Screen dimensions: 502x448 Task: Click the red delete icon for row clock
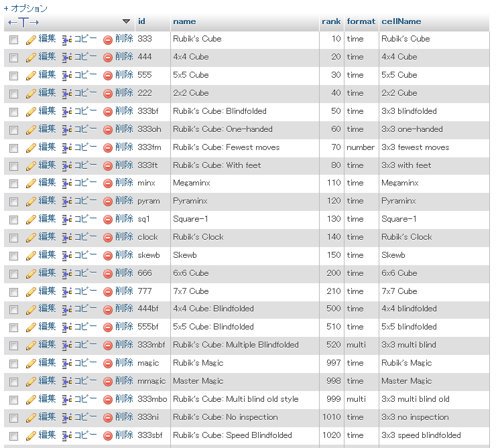pos(108,238)
